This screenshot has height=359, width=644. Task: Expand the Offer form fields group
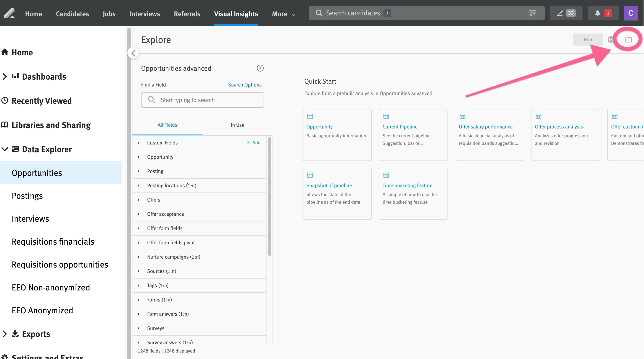click(138, 228)
